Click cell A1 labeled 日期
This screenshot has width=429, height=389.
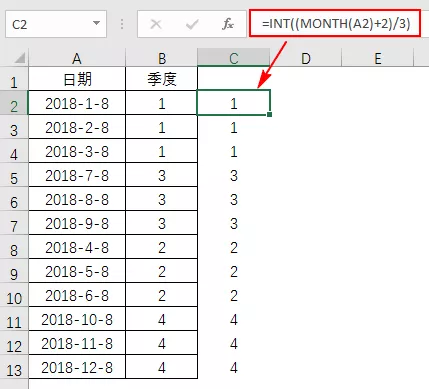coord(77,79)
